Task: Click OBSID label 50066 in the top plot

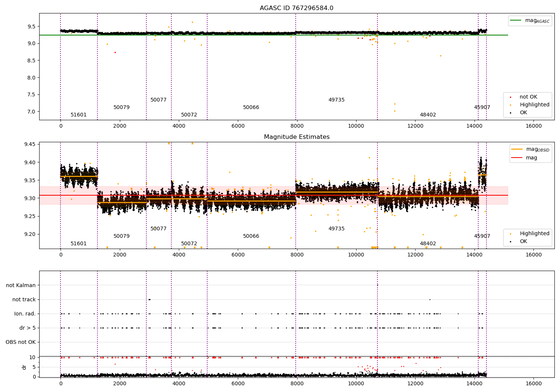Action: pyautogui.click(x=251, y=108)
